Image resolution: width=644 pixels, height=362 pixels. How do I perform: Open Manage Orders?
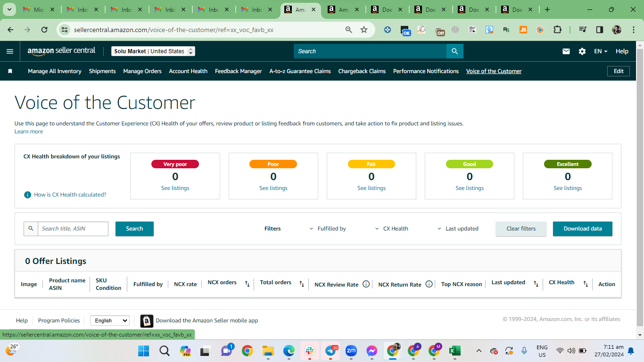click(142, 71)
